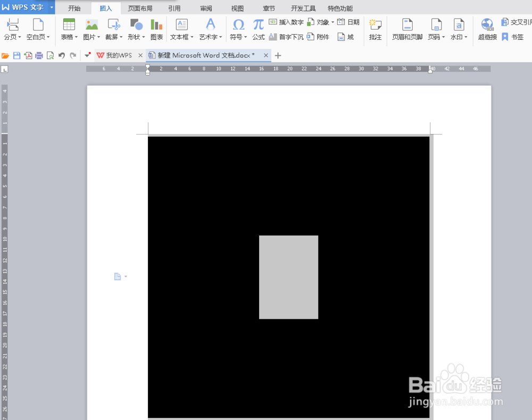Expand the 水印 dropdown arrow
Screen dimensions: 532x420
pyautogui.click(x=466, y=37)
